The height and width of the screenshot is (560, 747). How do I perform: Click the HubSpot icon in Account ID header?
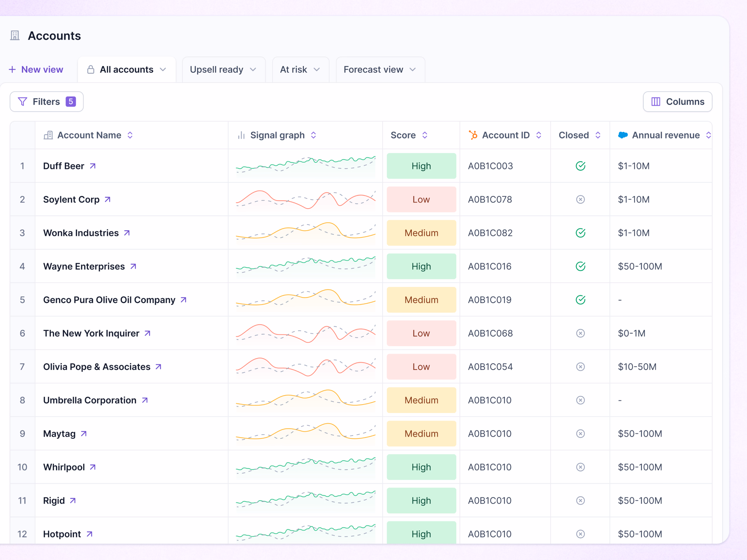473,135
